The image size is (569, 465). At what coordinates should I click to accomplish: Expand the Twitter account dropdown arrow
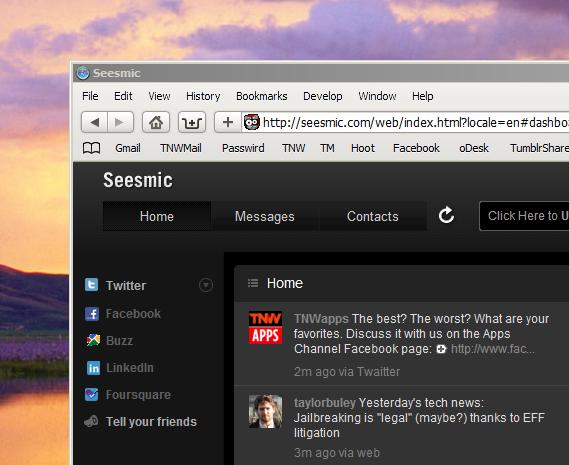coord(206,285)
